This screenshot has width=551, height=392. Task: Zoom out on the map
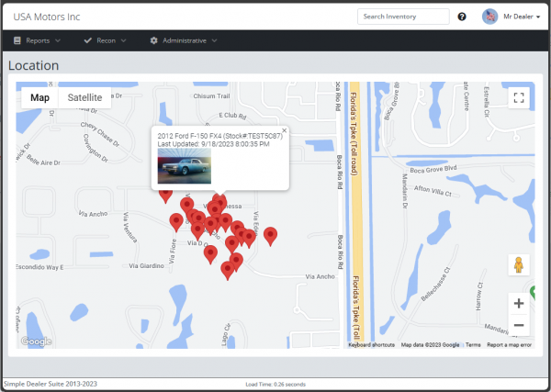(519, 325)
